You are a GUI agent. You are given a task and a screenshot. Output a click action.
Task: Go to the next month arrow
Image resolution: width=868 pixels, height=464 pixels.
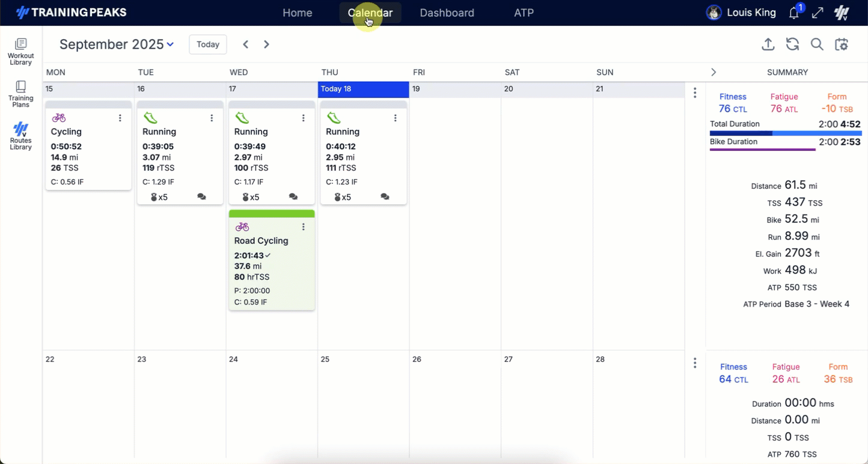click(266, 44)
